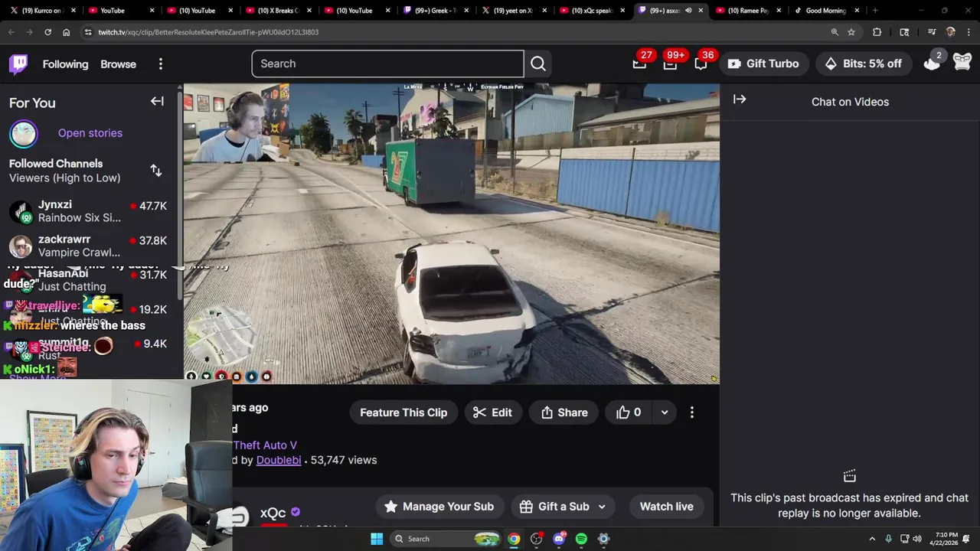Click Watch live button
This screenshot has width=980, height=551.
(667, 507)
